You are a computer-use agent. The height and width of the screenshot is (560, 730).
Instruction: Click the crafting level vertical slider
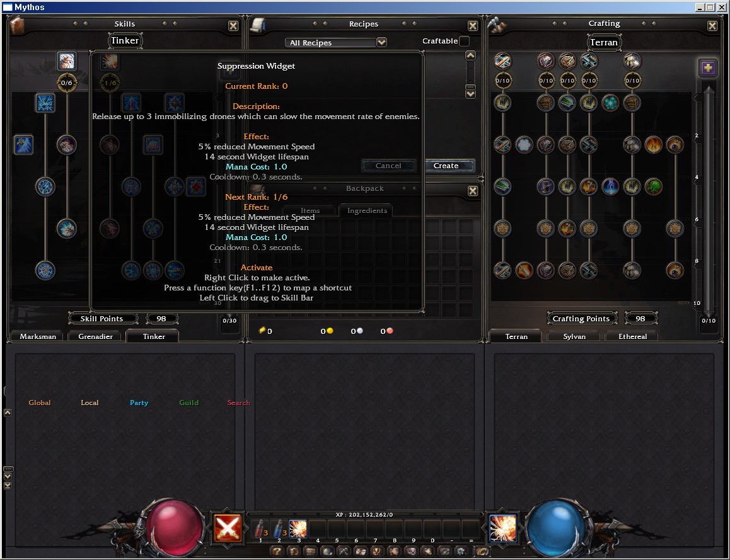tap(709, 202)
